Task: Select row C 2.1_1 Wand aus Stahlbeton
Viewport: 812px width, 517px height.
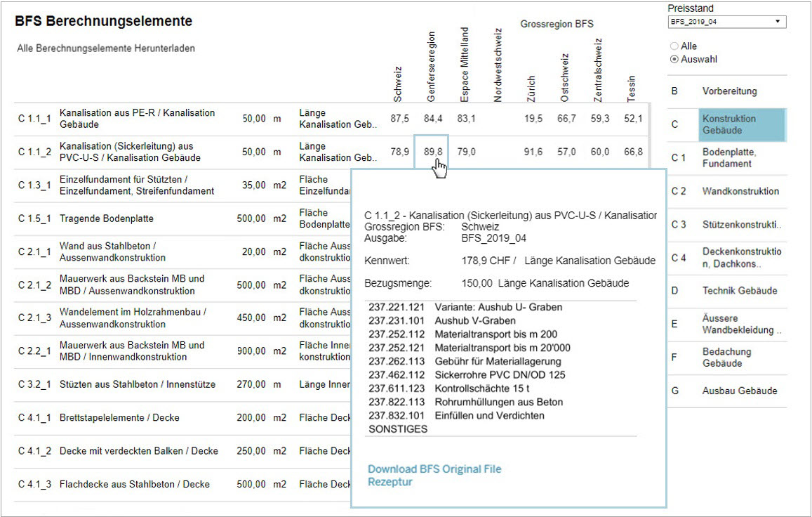Action: coord(182,251)
